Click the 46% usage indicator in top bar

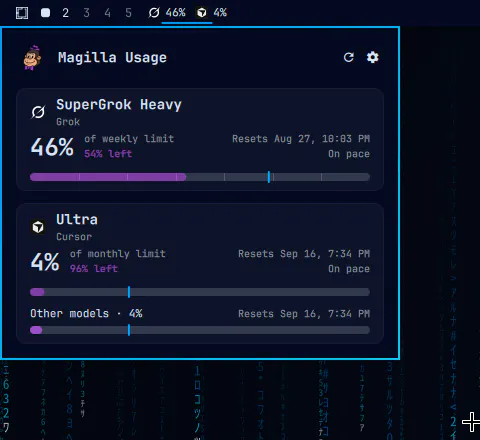[x=175, y=13]
